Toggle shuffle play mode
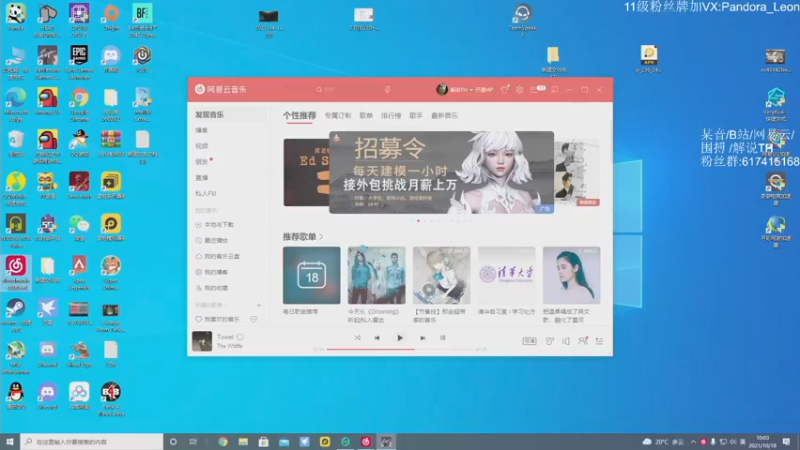 [357, 338]
